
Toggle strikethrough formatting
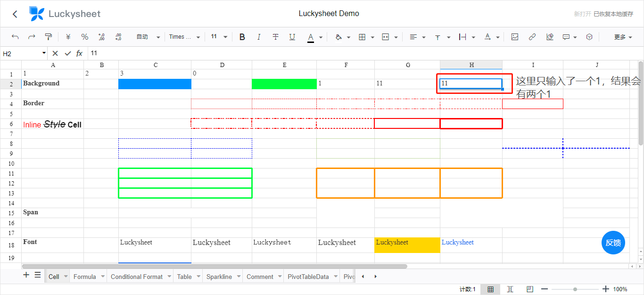click(275, 37)
